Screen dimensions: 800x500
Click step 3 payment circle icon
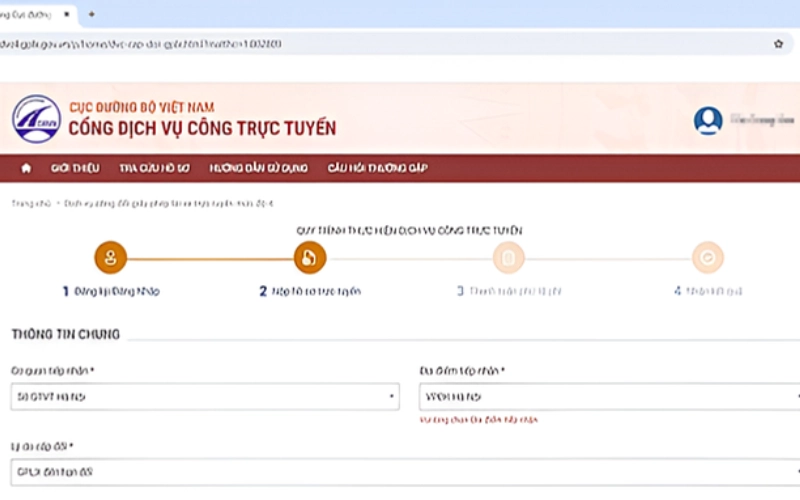[x=508, y=258]
